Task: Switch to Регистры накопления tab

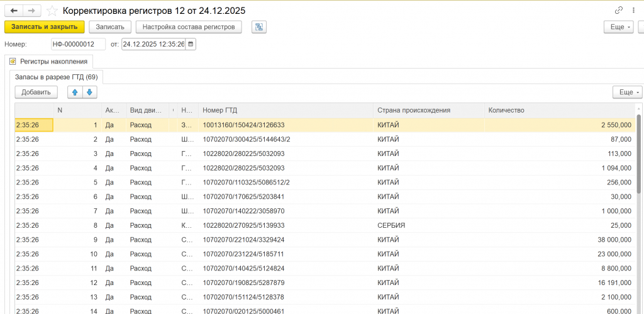Action: [x=49, y=62]
